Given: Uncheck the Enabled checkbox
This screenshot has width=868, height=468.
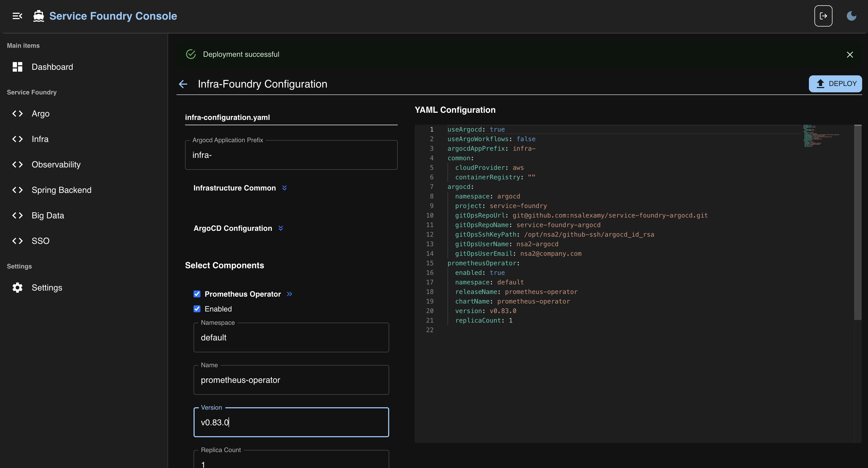Looking at the screenshot, I should (197, 309).
